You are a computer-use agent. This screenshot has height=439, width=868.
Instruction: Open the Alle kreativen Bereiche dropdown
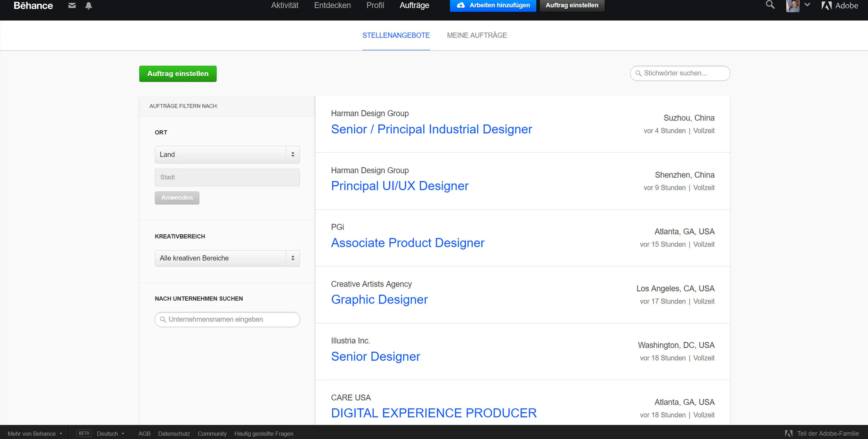[227, 258]
